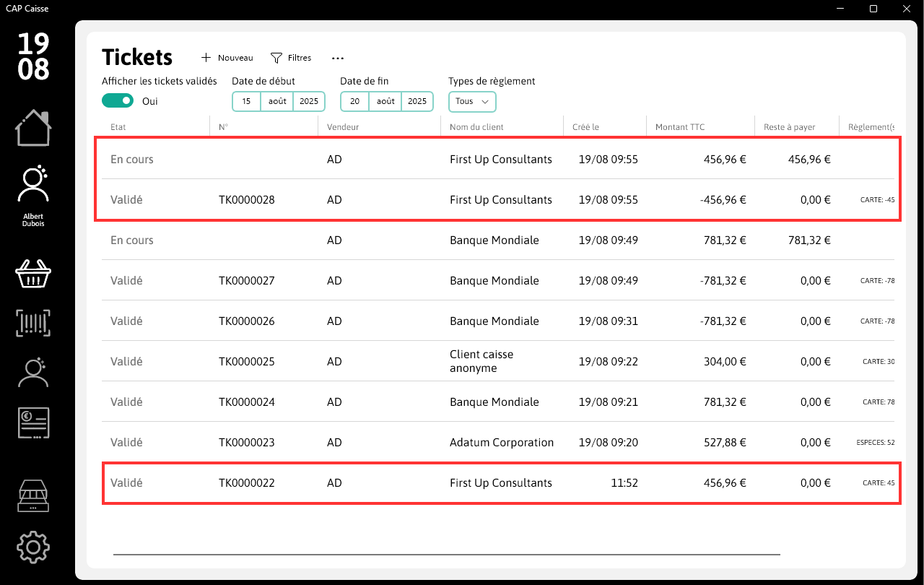
Task: Select the barcode scanner icon
Action: [x=33, y=323]
